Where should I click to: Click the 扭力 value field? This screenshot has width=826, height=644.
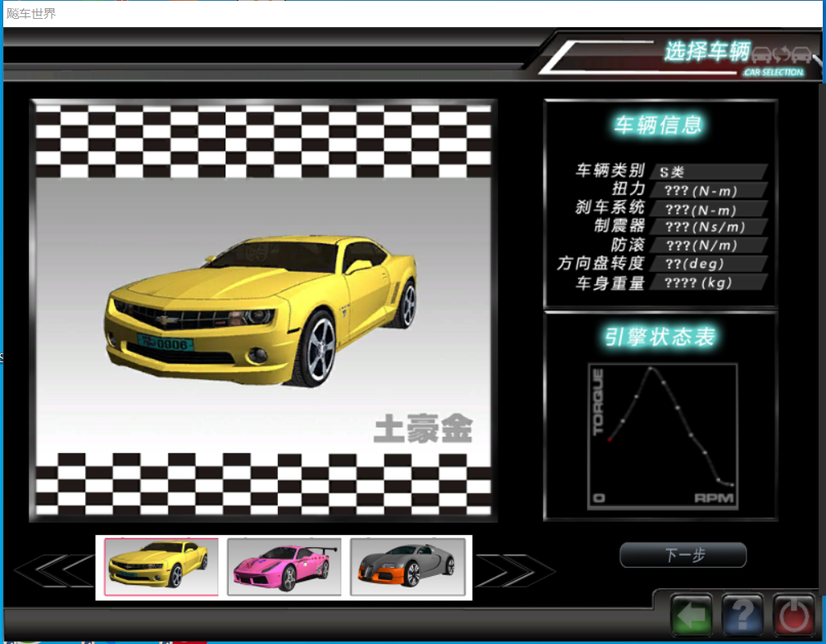pyautogui.click(x=708, y=191)
